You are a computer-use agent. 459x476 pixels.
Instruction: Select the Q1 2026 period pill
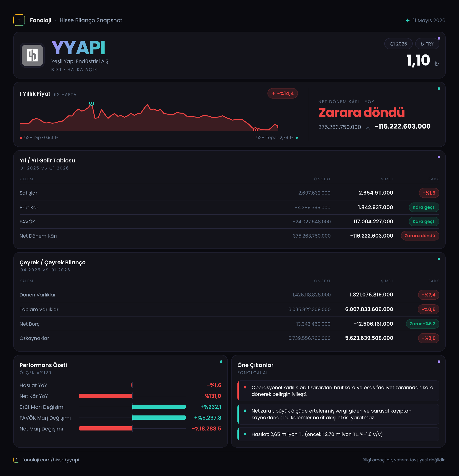(398, 44)
